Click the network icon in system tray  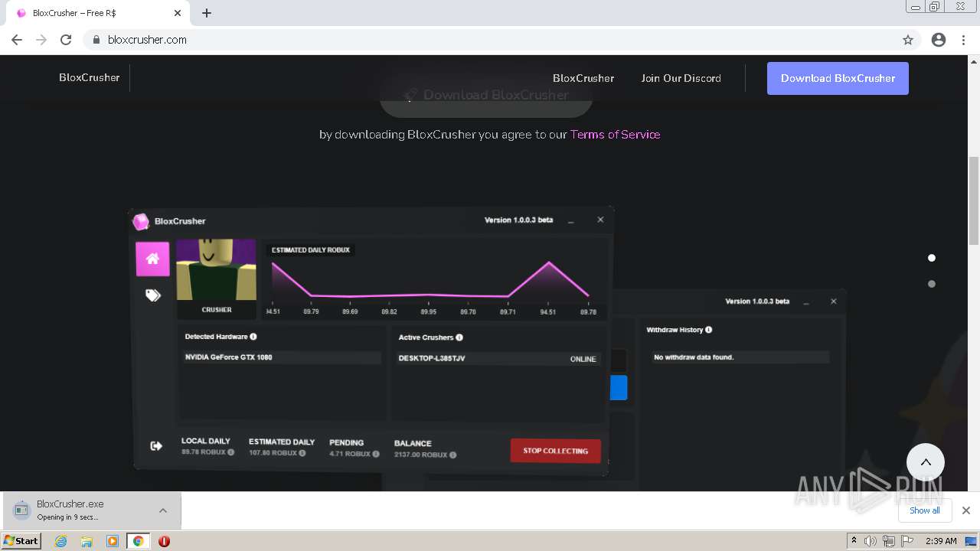click(888, 541)
